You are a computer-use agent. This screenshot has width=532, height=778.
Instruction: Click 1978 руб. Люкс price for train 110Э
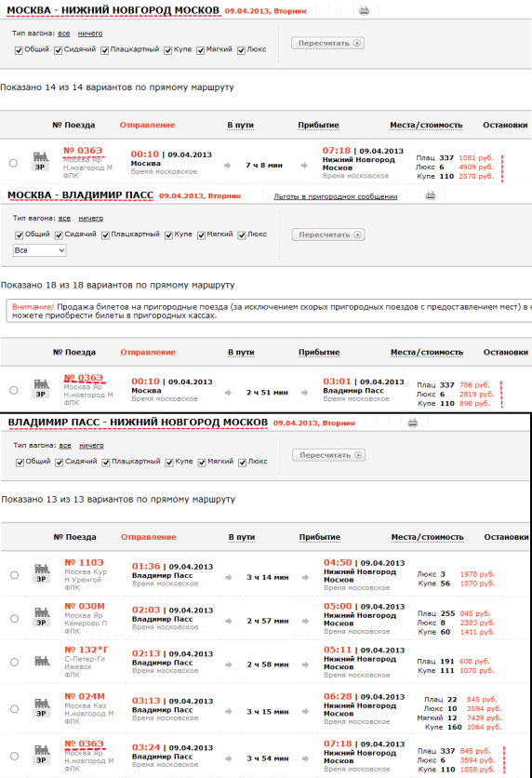477,574
